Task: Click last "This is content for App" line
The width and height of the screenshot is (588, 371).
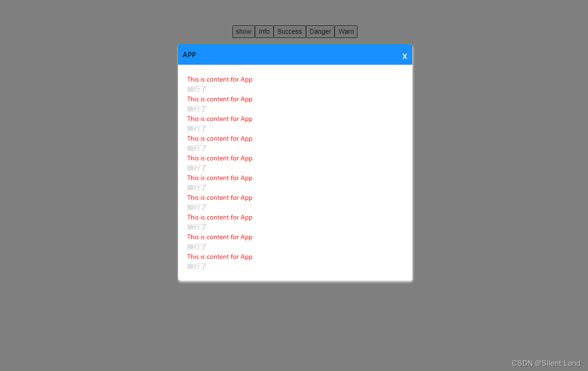Action: point(220,257)
